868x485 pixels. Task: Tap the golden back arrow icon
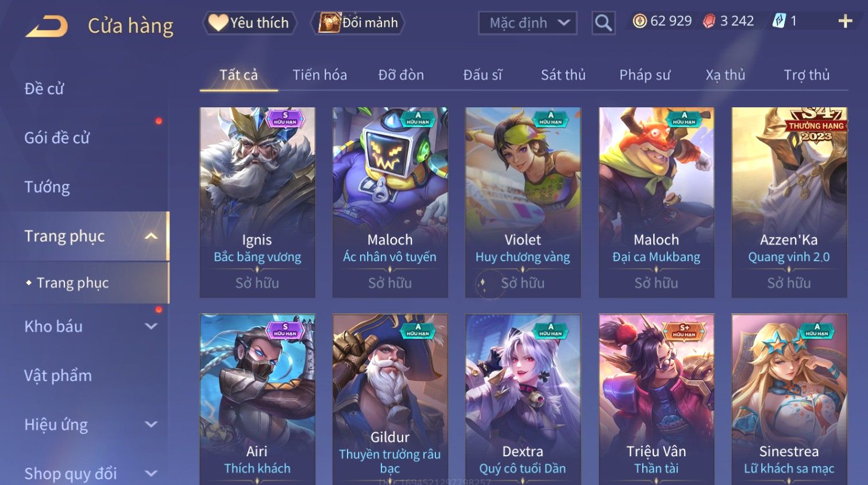pyautogui.click(x=47, y=26)
